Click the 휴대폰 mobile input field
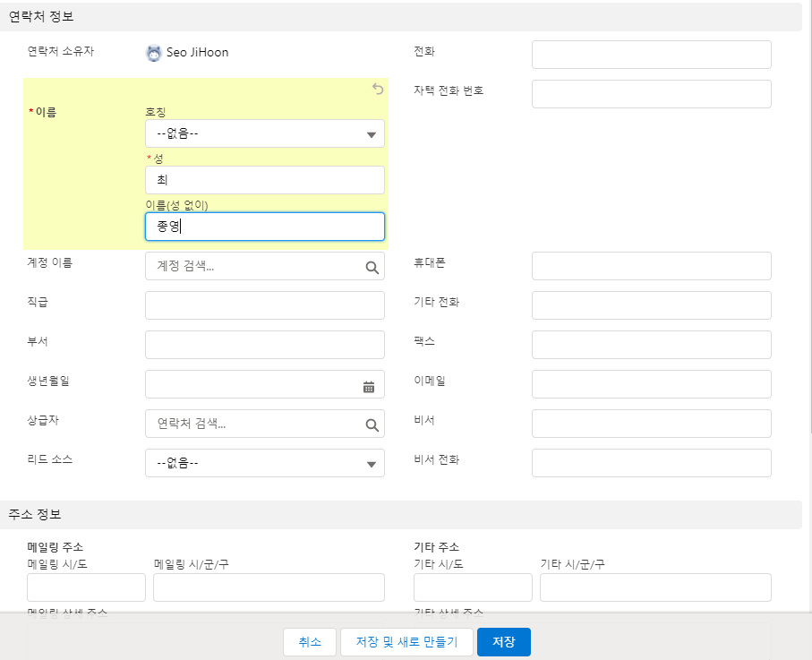Viewport: 812px width, 660px height. (x=651, y=266)
